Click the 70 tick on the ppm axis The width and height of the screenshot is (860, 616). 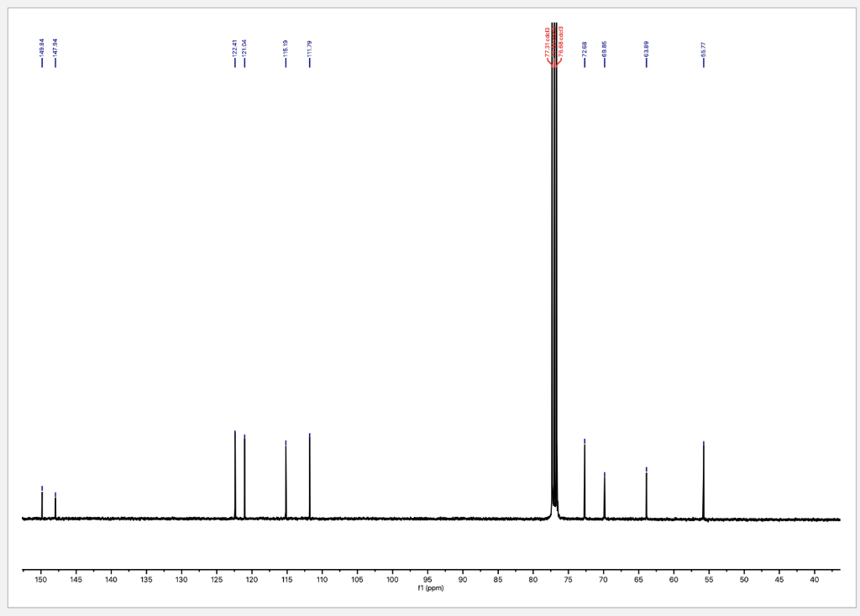pyautogui.click(x=603, y=579)
